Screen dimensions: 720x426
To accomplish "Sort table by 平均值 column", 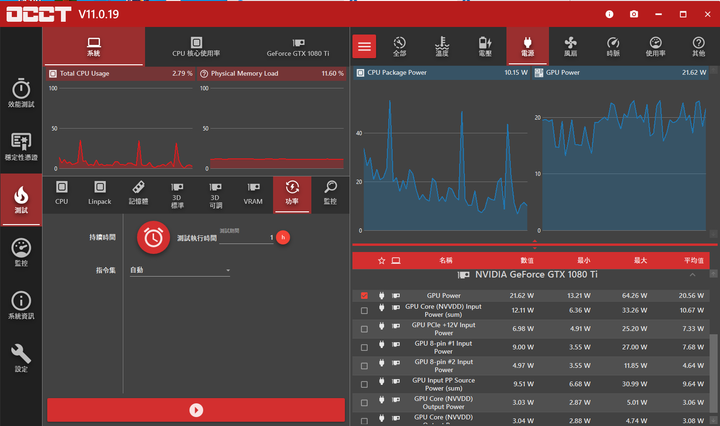I will pos(693,261).
